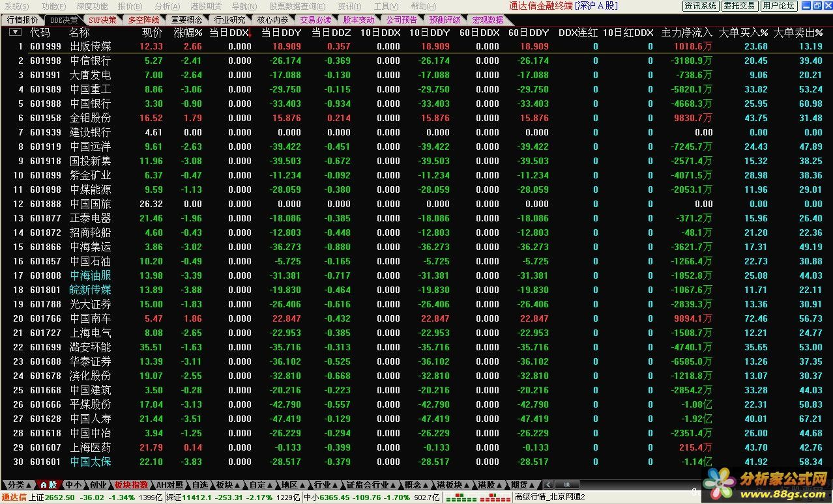Sort by the 10日DDY column header
Screen dimensions: 833x504
coord(430,32)
